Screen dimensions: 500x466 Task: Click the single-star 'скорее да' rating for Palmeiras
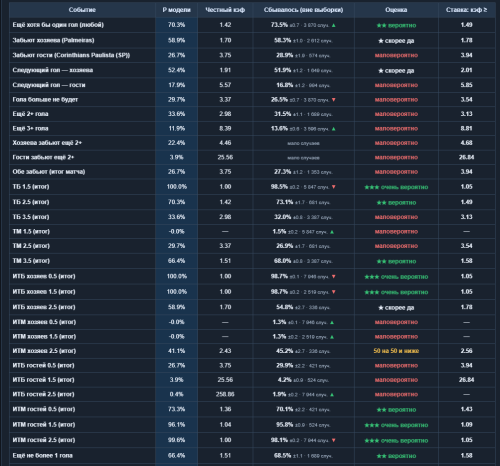click(396, 41)
